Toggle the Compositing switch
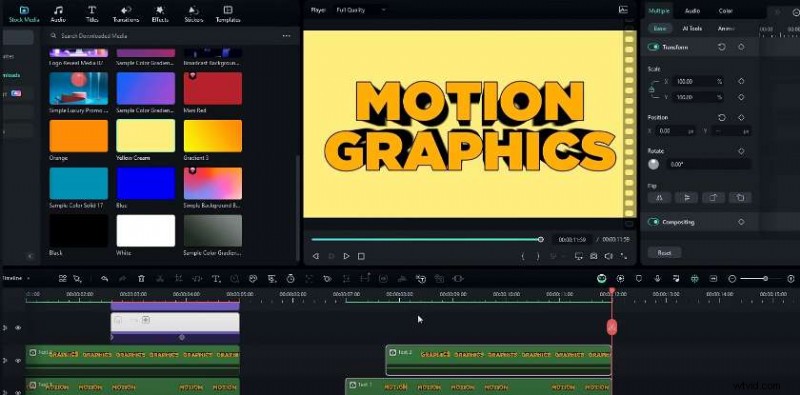The width and height of the screenshot is (800, 395). point(653,222)
